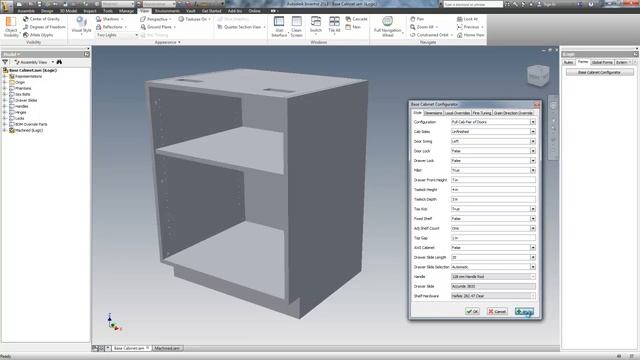Screen dimensions: 640x360
Task: Expand the Representations tree node
Action: point(4,76)
